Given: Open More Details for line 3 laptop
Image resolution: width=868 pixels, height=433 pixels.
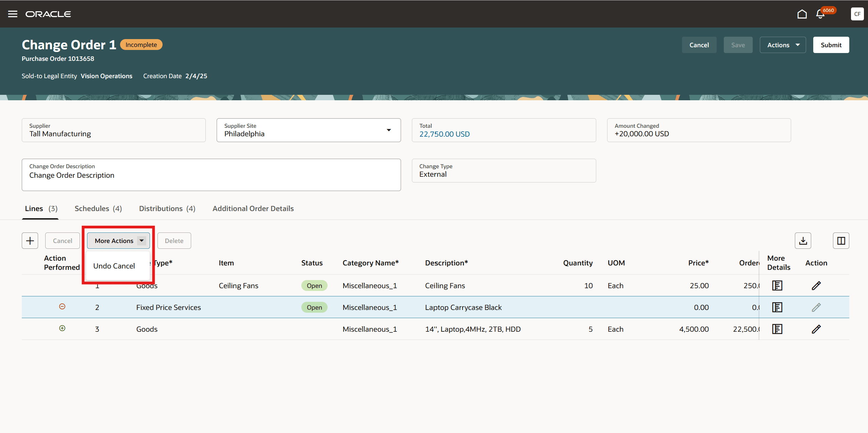Looking at the screenshot, I should click(777, 329).
